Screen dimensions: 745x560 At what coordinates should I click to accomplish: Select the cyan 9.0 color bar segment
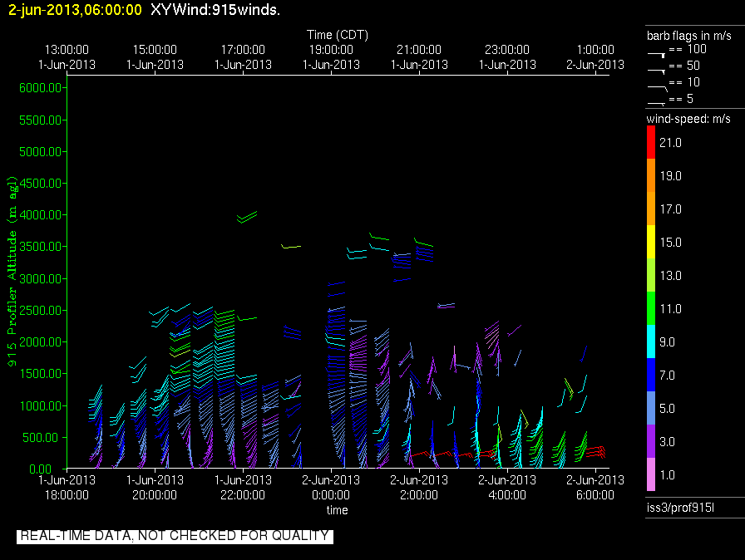(651, 341)
